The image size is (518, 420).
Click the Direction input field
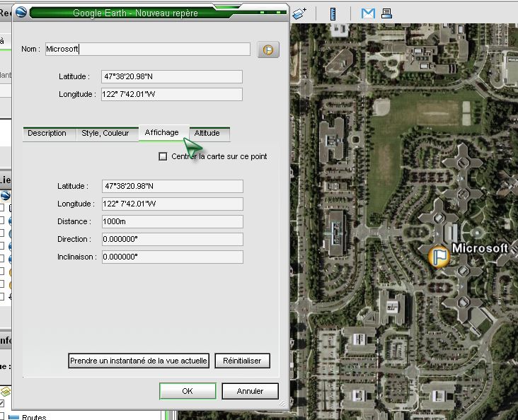173,240
